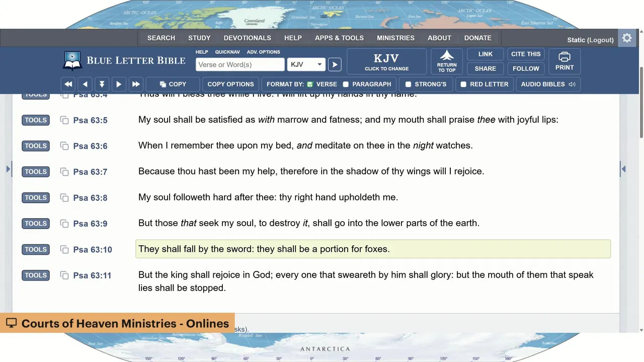The width and height of the screenshot is (644, 362).
Task: Open Courts of Heaven Ministries banner
Action: (x=118, y=323)
